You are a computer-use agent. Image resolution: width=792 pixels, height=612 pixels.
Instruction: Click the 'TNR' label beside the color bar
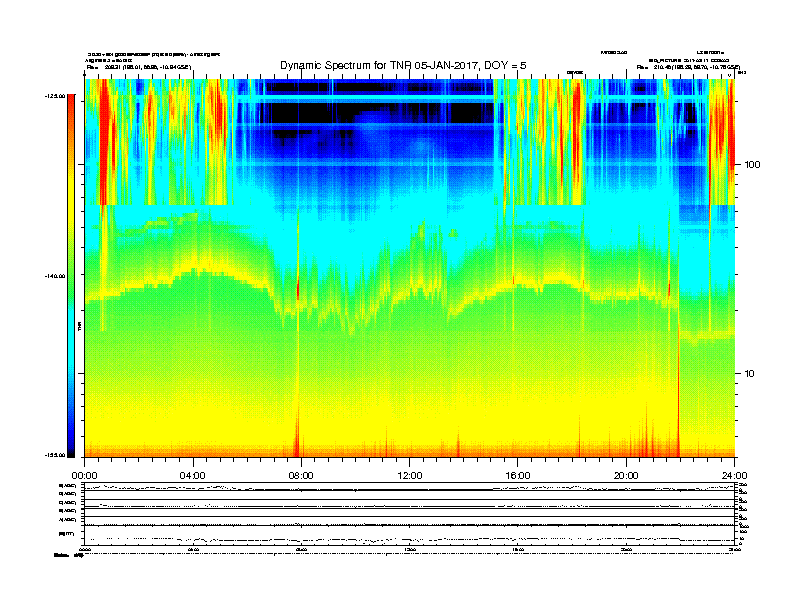point(79,327)
